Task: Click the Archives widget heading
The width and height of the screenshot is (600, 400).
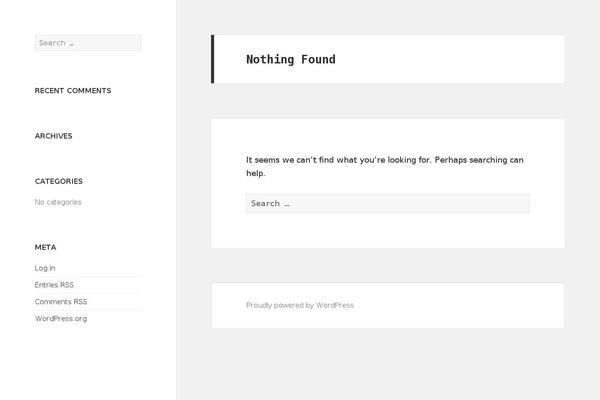Action: (x=54, y=136)
